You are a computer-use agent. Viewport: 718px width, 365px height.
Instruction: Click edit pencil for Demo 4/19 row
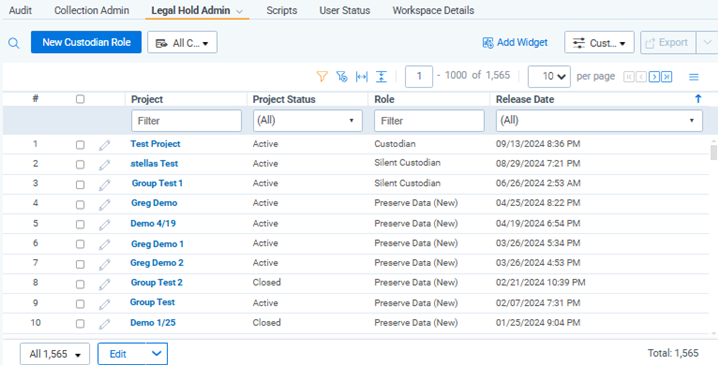pyautogui.click(x=105, y=224)
